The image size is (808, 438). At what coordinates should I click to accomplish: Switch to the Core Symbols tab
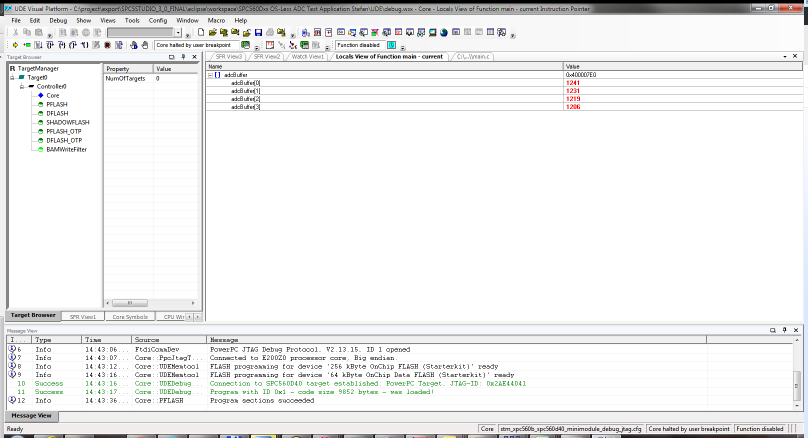(129, 316)
